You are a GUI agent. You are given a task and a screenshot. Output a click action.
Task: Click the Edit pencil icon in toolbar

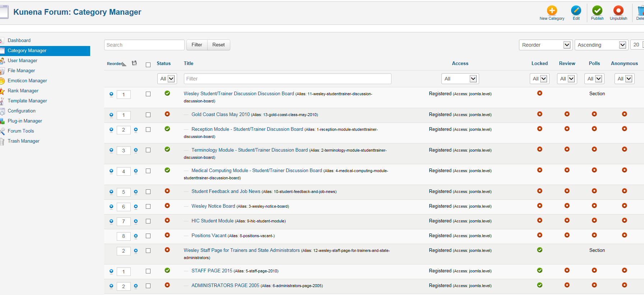[x=576, y=11]
